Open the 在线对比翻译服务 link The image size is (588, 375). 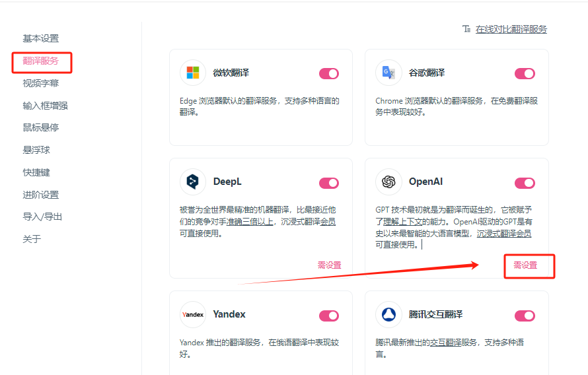[x=511, y=29]
